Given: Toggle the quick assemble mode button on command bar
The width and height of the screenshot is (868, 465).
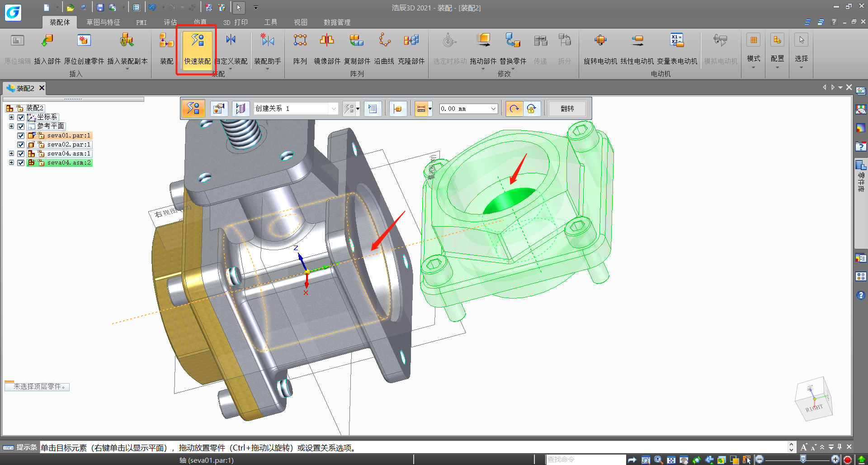Looking at the screenshot, I should pyautogui.click(x=193, y=109).
